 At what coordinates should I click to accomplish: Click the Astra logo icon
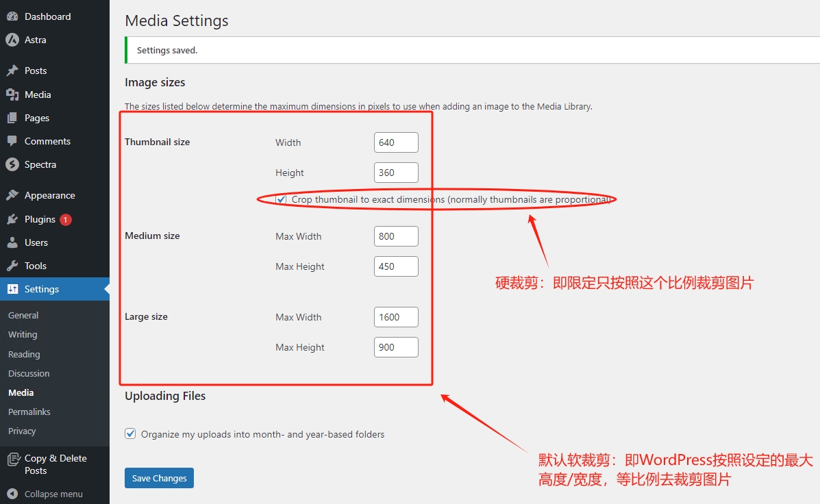(12, 40)
